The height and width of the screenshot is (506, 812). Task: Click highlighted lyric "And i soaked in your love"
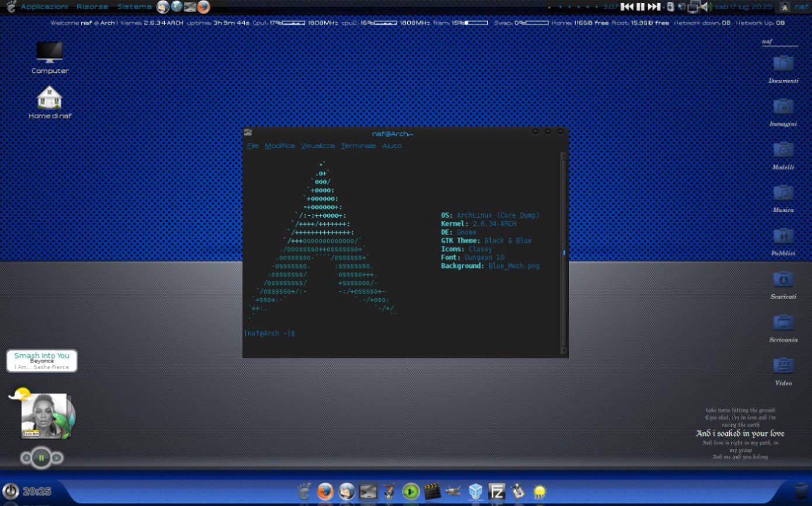(x=740, y=434)
